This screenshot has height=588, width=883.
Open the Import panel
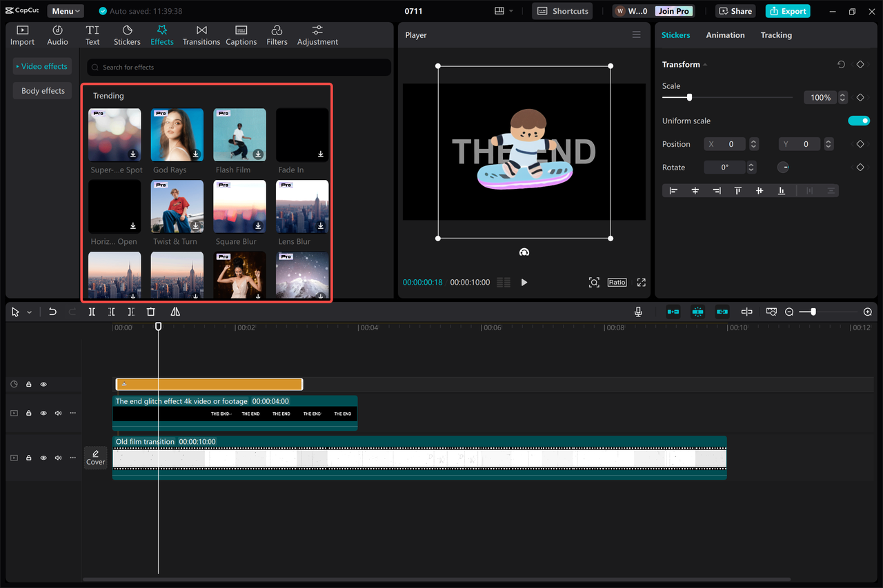coord(22,35)
